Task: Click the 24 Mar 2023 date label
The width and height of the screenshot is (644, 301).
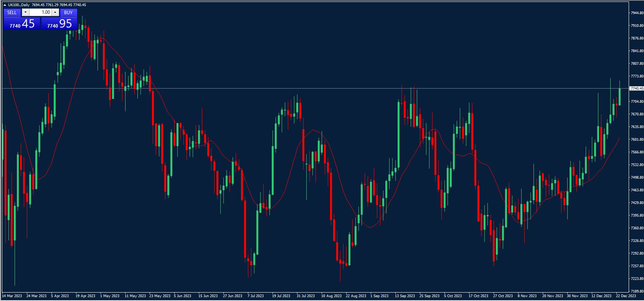Action: point(36,296)
